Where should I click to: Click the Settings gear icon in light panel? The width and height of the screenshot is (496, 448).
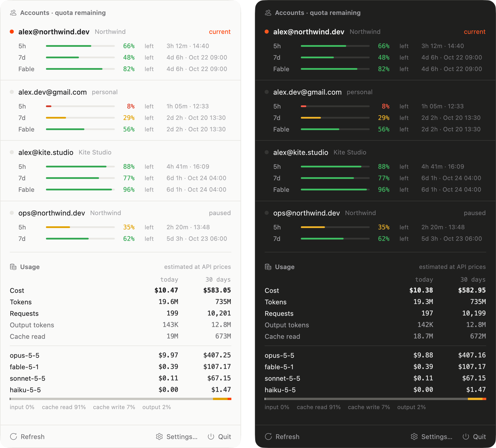[x=159, y=437]
